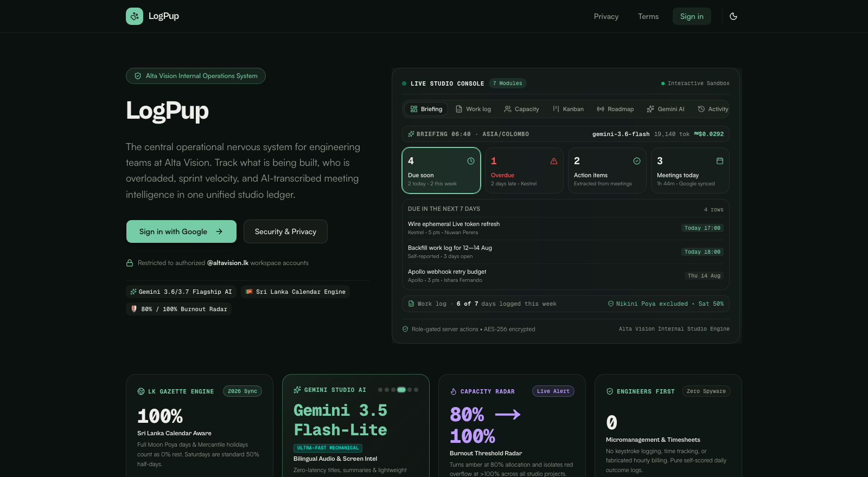Click the ULTRA-FAST MECHANICAL tag
This screenshot has height=477, width=868.
coord(328,448)
